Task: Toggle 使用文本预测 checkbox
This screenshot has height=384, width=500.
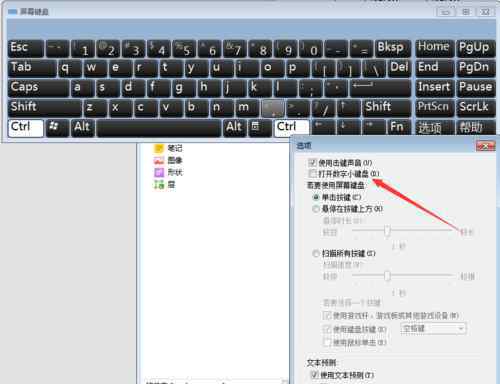Action: [x=314, y=375]
